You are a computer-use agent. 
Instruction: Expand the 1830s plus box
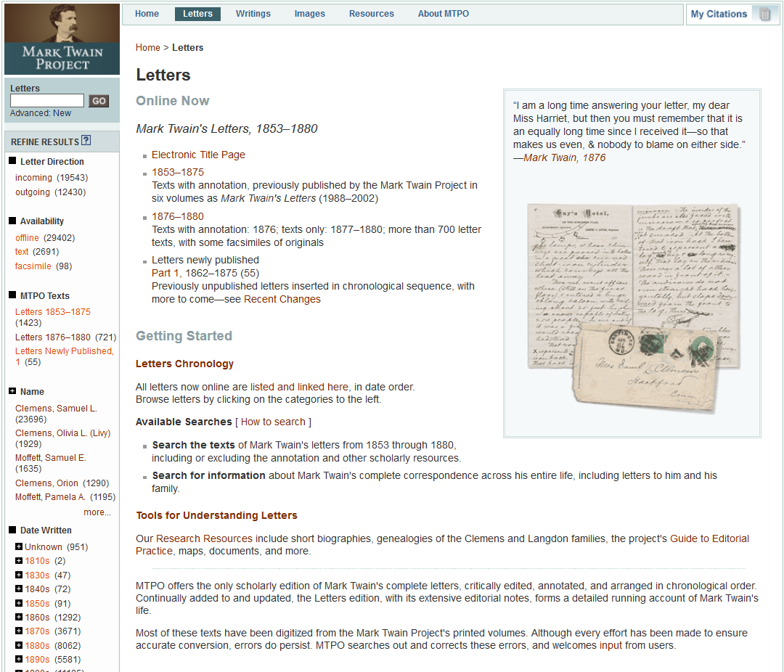click(19, 575)
